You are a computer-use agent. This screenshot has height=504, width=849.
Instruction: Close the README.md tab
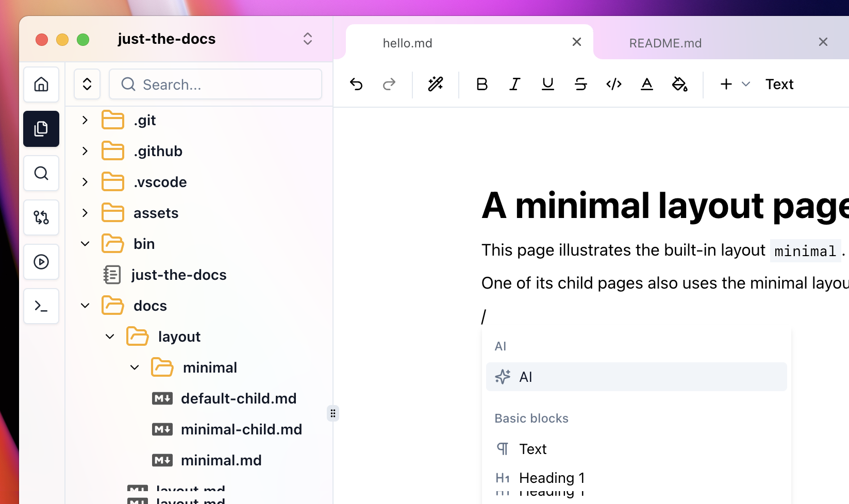coord(823,42)
